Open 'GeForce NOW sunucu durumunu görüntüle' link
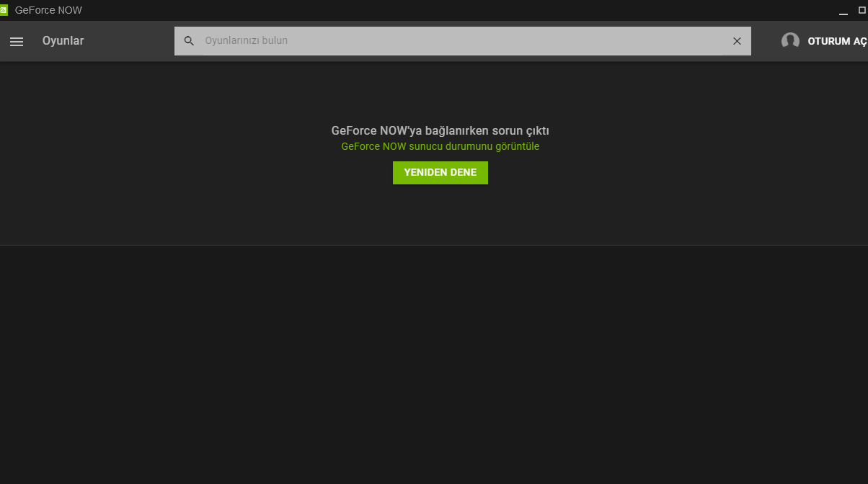This screenshot has width=868, height=484. 440,146
